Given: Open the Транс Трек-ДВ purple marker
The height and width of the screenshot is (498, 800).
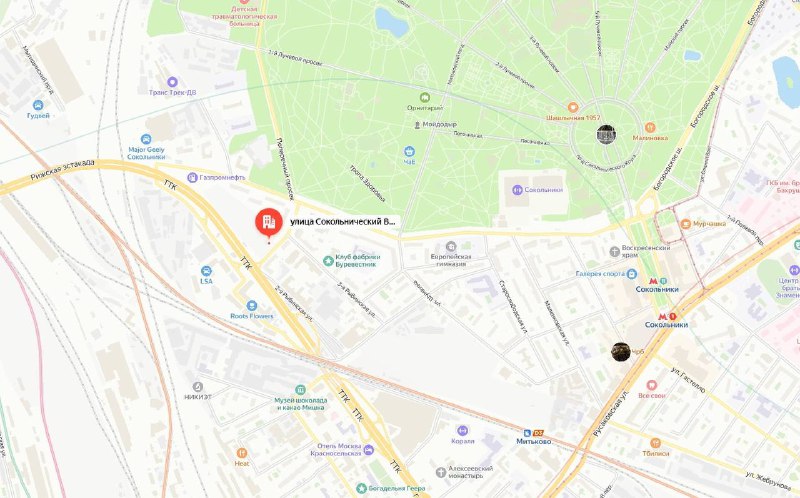Looking at the screenshot, I should (x=172, y=82).
